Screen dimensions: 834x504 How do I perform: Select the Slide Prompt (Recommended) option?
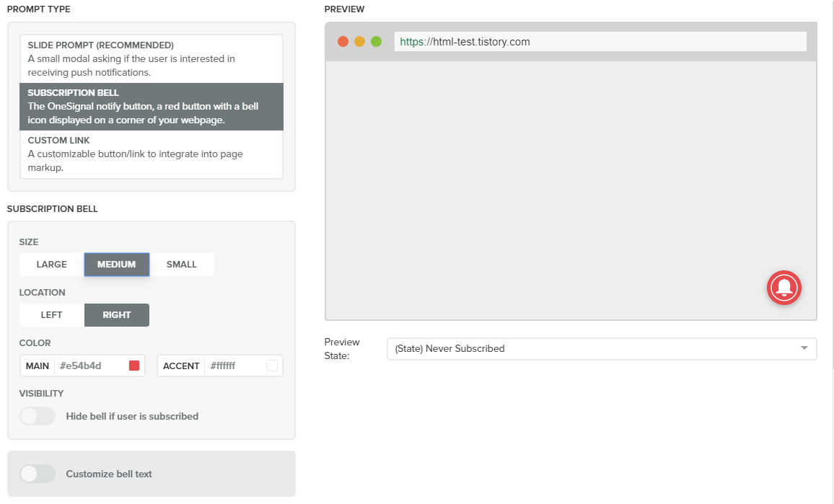[x=151, y=58]
